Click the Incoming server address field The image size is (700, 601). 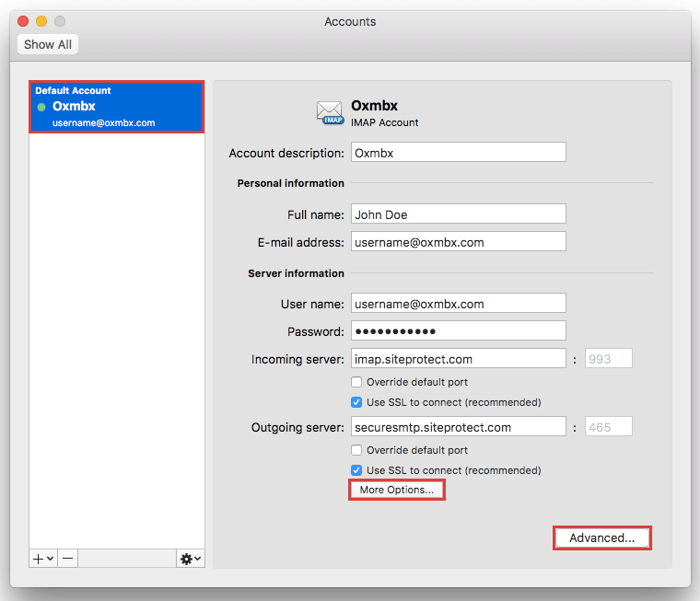pos(458,359)
